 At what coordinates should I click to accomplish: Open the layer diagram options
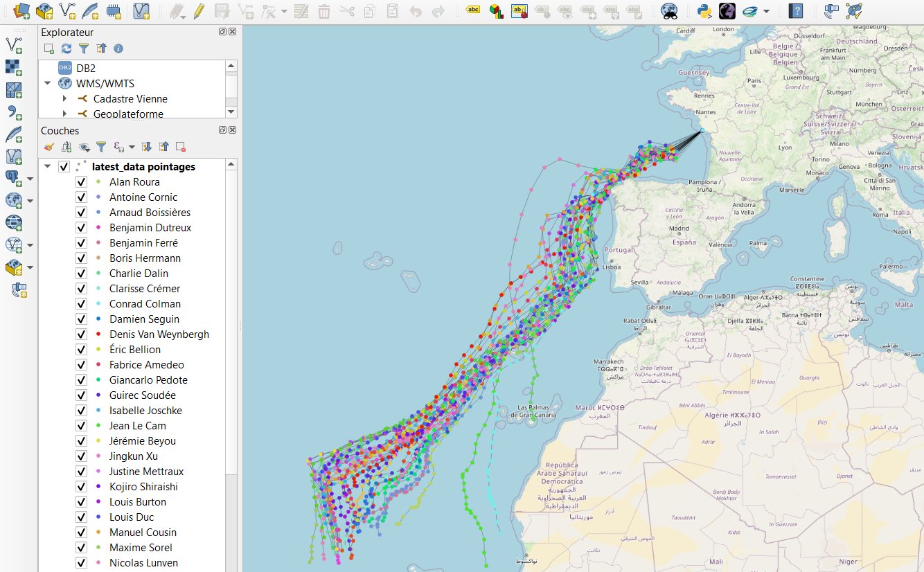[496, 10]
